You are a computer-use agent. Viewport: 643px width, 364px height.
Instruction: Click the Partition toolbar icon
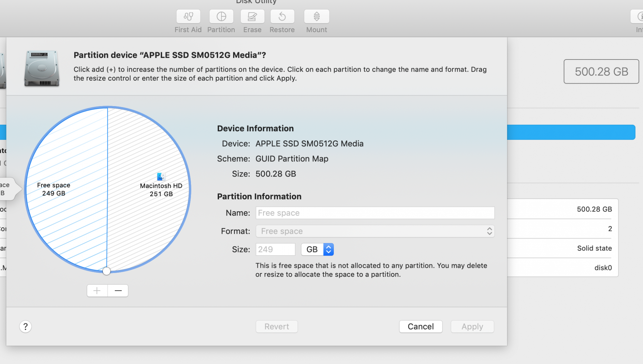221,16
